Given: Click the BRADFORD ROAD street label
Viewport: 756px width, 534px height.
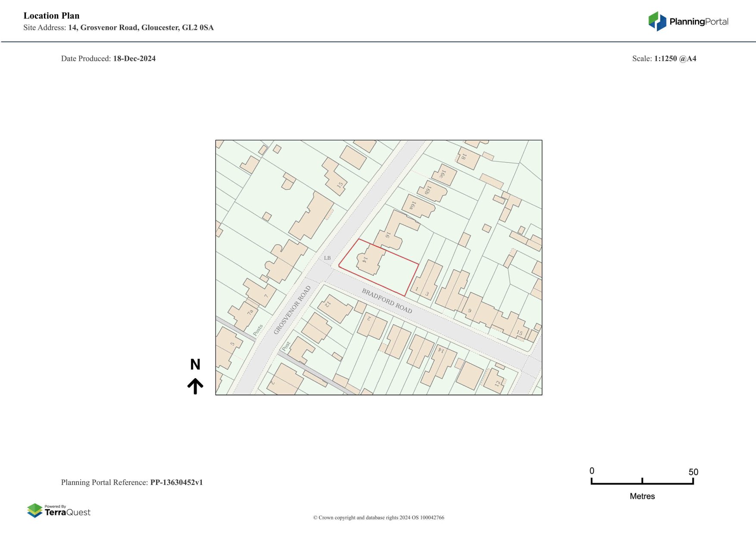Looking at the screenshot, I should [387, 301].
